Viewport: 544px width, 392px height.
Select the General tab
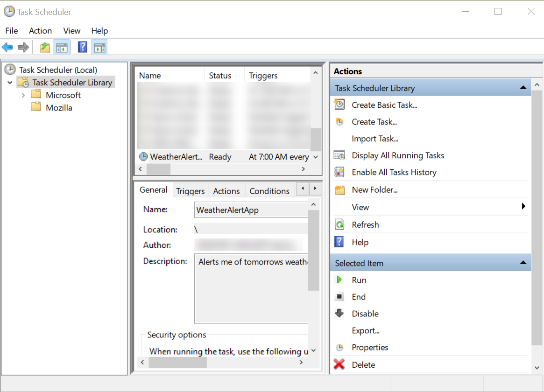[154, 190]
